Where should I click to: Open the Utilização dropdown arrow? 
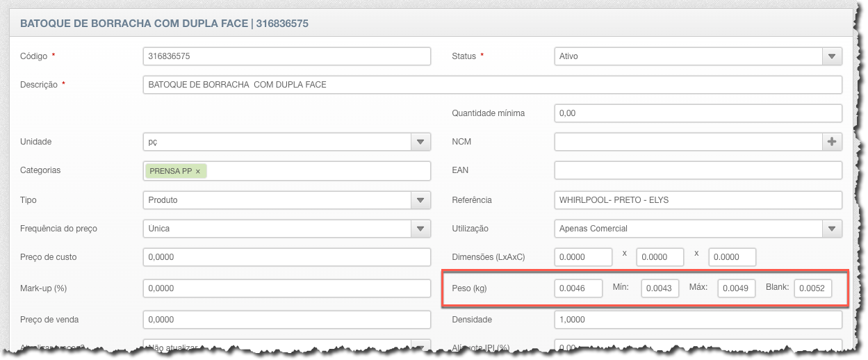pos(832,229)
